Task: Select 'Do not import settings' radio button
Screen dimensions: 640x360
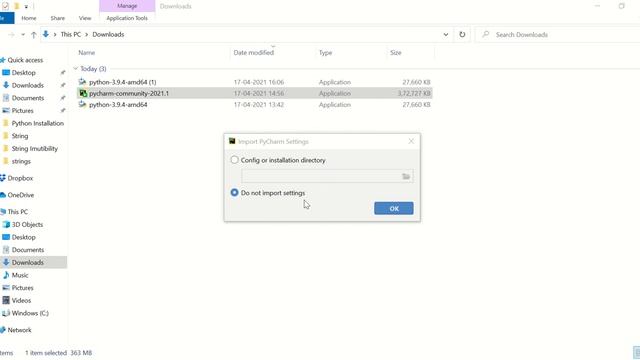Action: click(x=234, y=193)
